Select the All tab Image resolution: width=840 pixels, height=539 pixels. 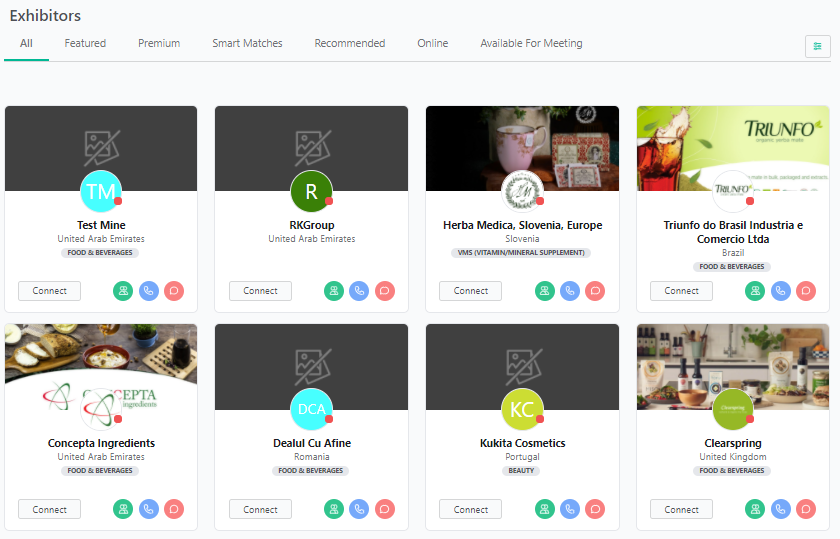click(x=26, y=43)
